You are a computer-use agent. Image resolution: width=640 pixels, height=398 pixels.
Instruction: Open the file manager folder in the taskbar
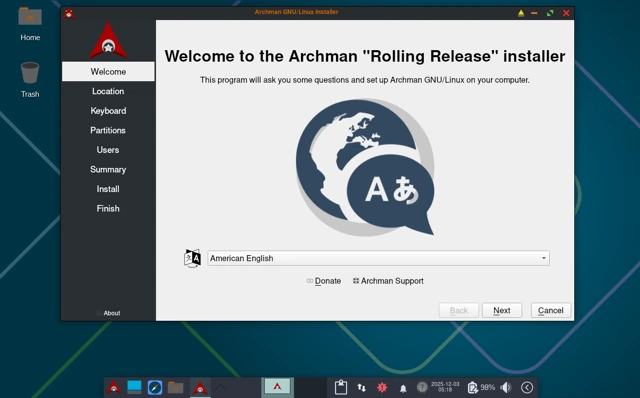(x=176, y=387)
